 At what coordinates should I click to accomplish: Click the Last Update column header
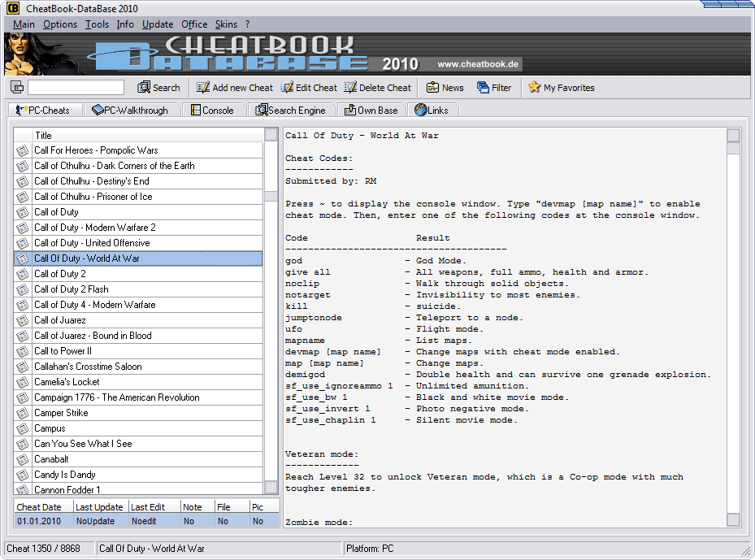[x=101, y=506]
